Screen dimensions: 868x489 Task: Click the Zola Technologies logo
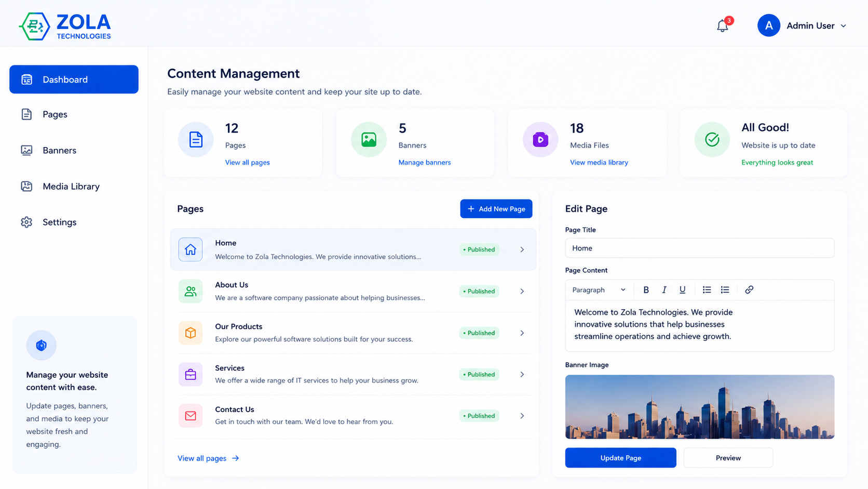click(65, 26)
